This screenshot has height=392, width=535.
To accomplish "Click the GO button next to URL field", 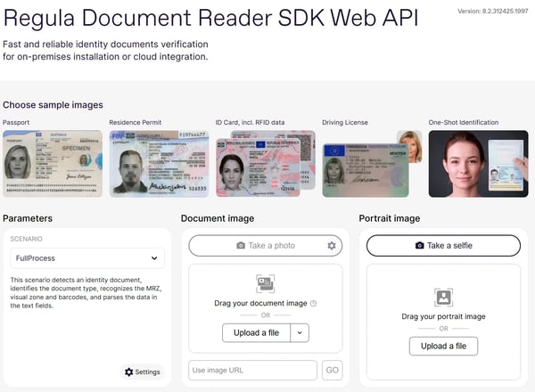I will 332,371.
